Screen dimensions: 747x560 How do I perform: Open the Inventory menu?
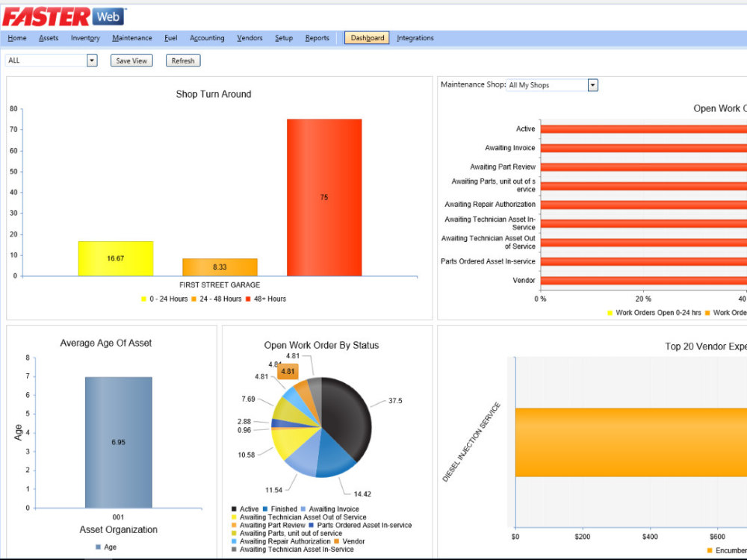(x=85, y=37)
